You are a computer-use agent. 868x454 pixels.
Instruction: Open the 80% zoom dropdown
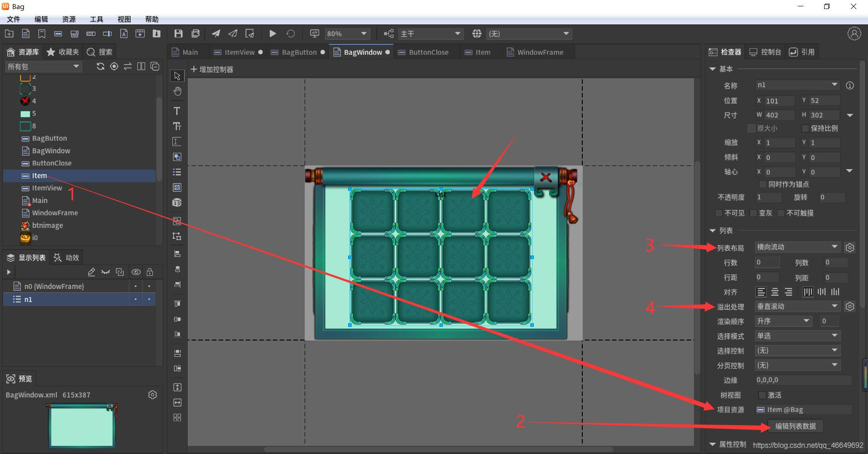click(x=347, y=34)
